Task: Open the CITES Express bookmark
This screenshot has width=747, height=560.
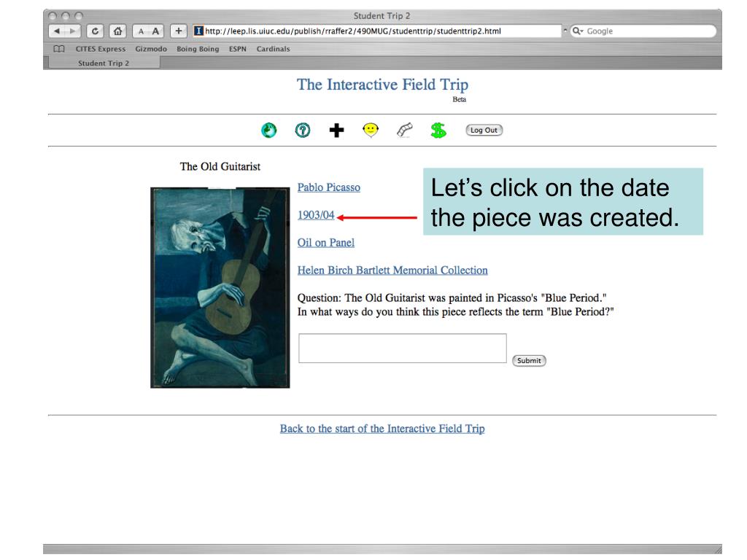Action: 101,49
